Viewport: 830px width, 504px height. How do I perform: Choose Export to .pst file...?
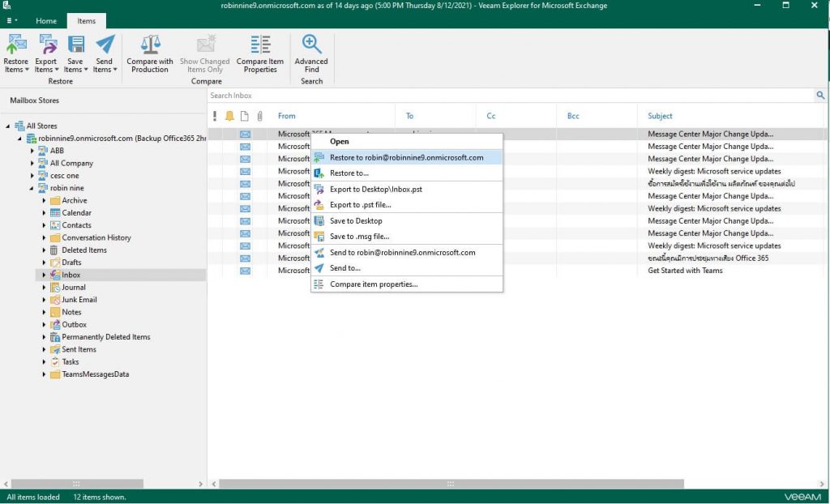click(407, 205)
